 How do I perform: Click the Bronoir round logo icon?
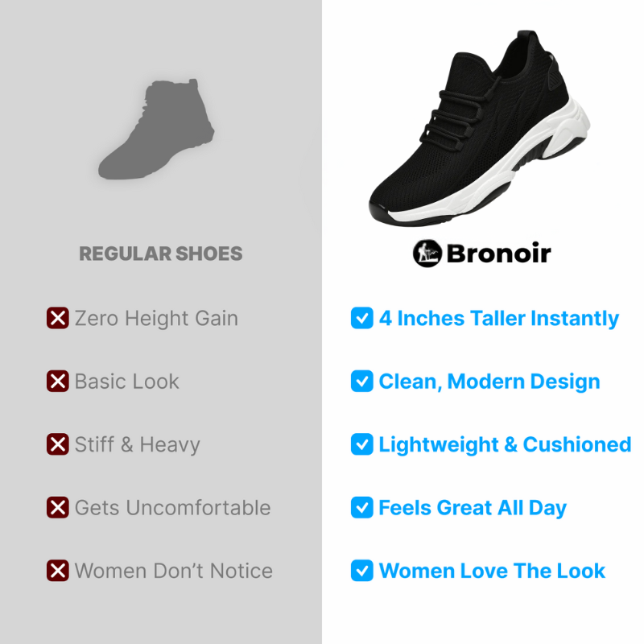pyautogui.click(x=427, y=254)
